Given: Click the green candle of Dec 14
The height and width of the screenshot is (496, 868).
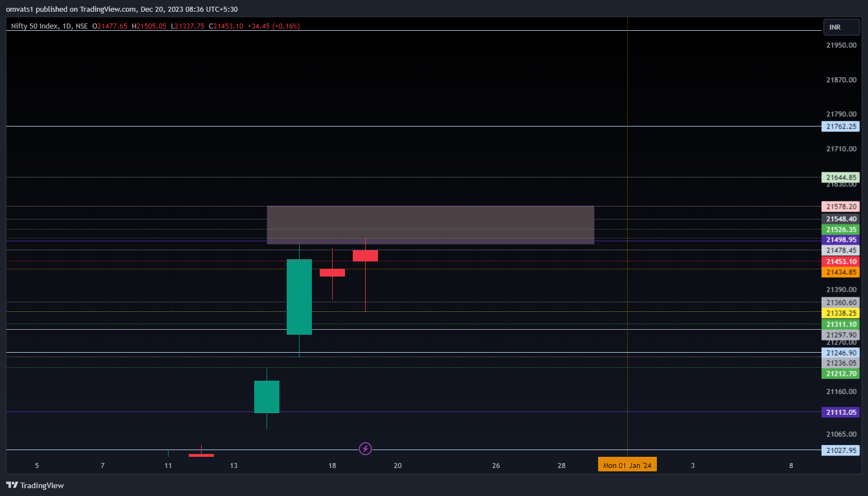Looking at the screenshot, I should tap(267, 397).
